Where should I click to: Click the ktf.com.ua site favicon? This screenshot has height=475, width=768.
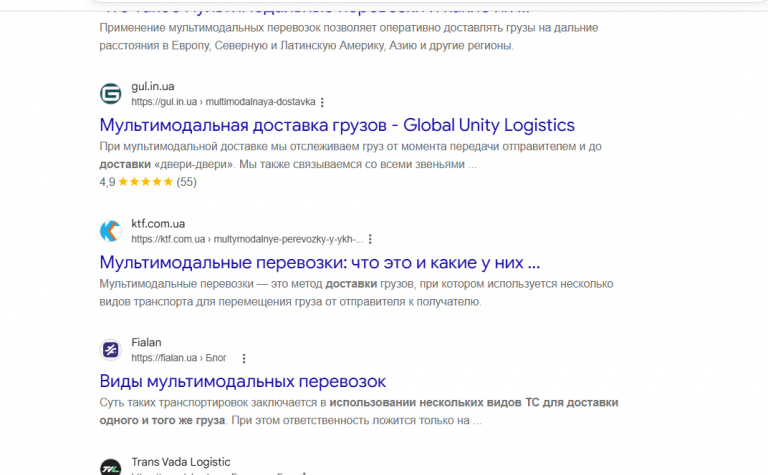tap(111, 231)
